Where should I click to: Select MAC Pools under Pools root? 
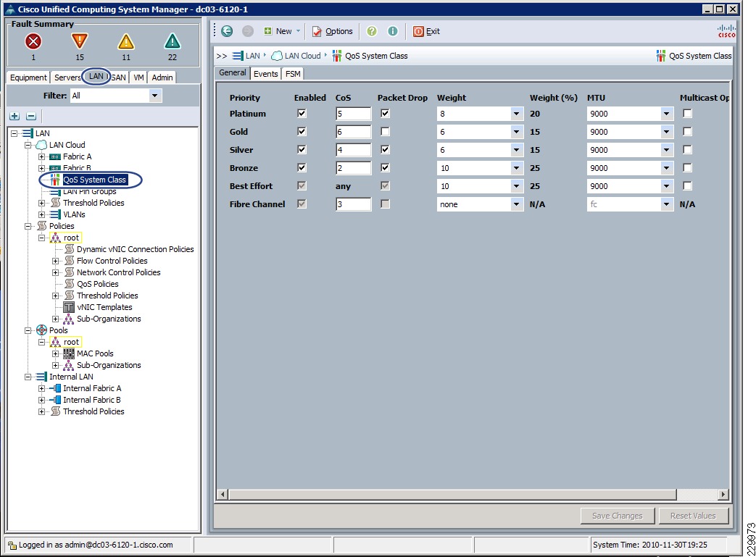click(x=95, y=353)
